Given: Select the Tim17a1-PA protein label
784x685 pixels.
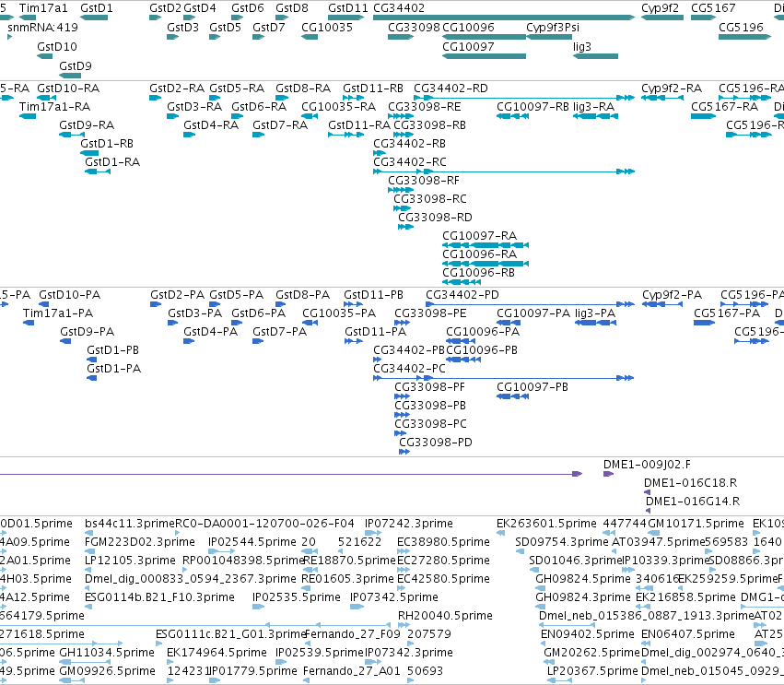Looking at the screenshot, I should click(58, 313).
